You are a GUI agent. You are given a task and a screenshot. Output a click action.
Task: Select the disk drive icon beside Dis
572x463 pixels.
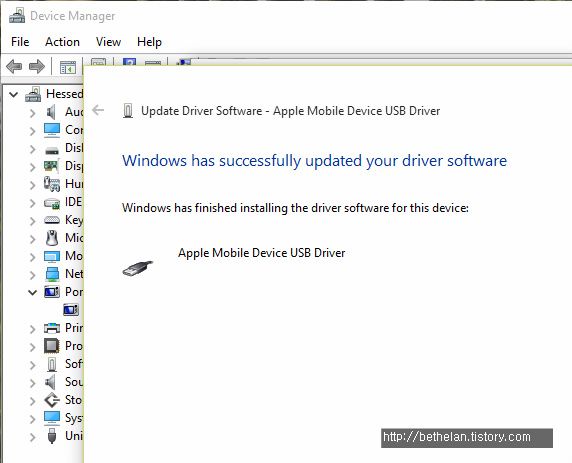52,150
